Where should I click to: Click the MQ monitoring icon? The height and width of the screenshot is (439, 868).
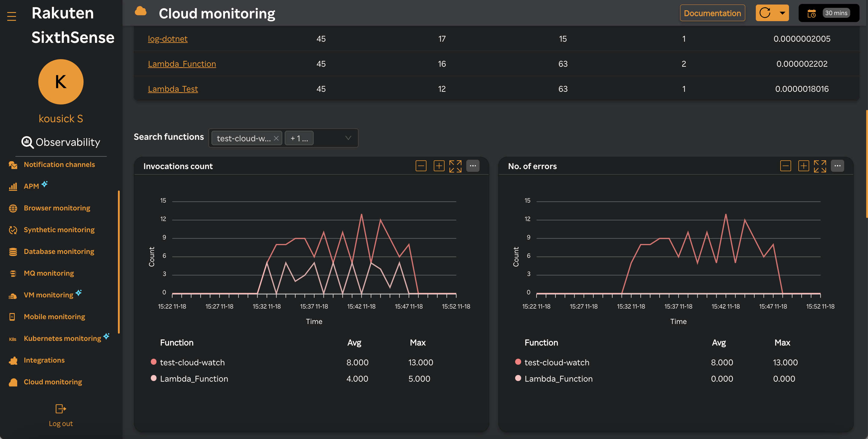(13, 274)
